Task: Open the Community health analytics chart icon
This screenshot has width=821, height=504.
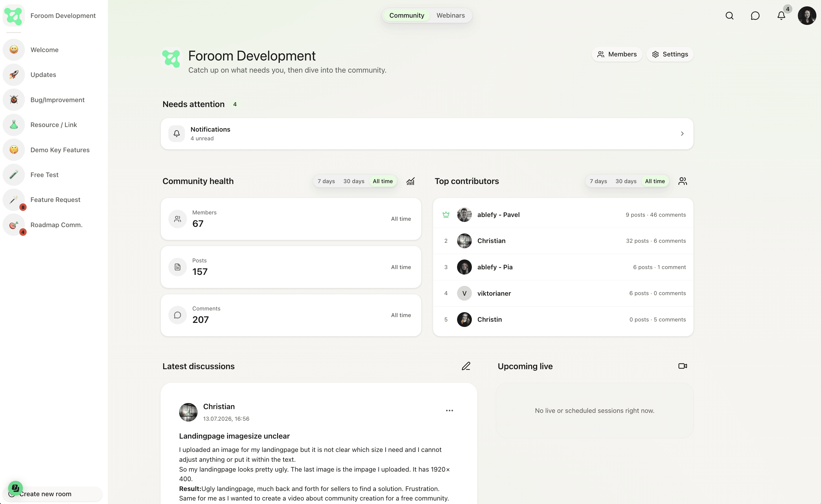Action: coord(410,181)
